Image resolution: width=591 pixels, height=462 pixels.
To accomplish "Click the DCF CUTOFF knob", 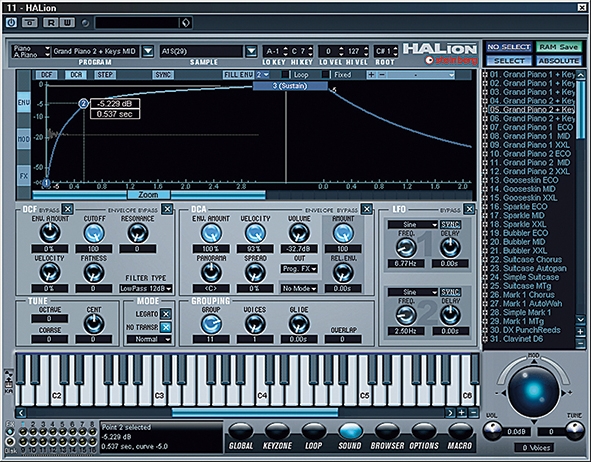I will (x=94, y=233).
